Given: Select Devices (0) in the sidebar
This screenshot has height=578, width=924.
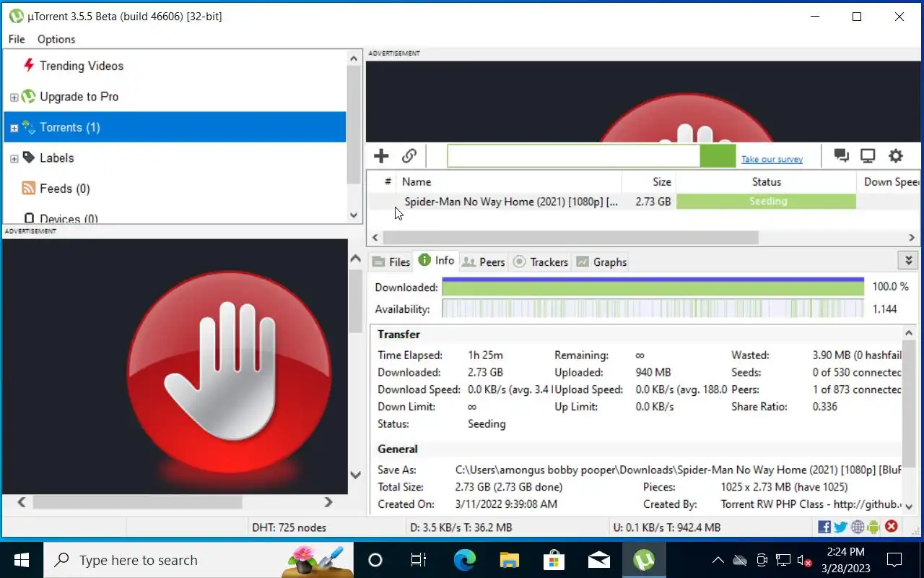Looking at the screenshot, I should (69, 218).
